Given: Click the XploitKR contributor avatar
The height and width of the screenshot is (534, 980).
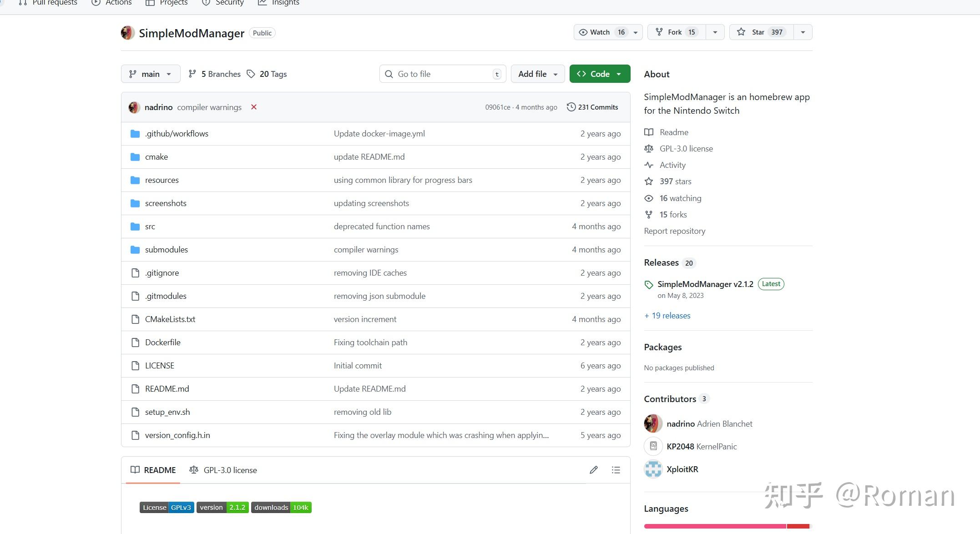Looking at the screenshot, I should click(653, 469).
